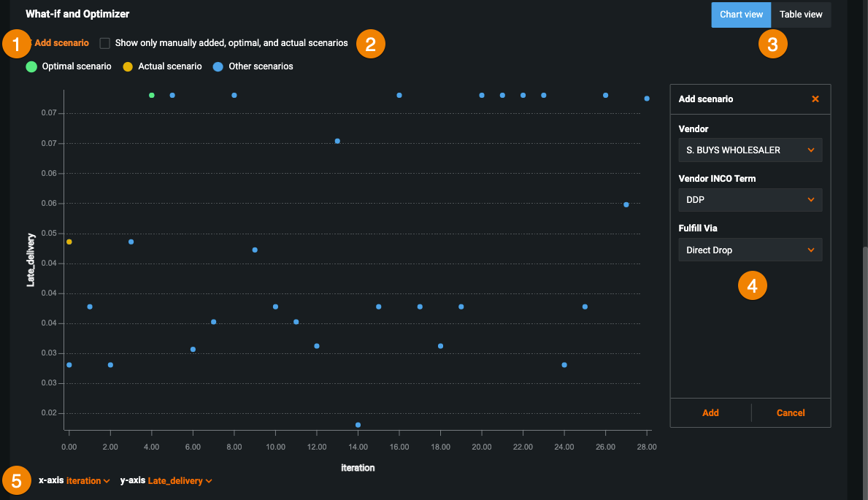This screenshot has width=868, height=500.
Task: Select the lowest data point at iteration 14
Action: click(x=358, y=425)
